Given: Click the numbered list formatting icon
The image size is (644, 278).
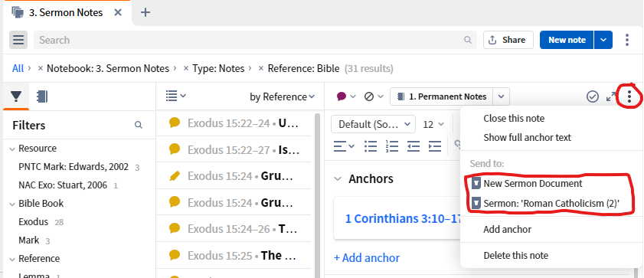Looking at the screenshot, I should (x=392, y=146).
